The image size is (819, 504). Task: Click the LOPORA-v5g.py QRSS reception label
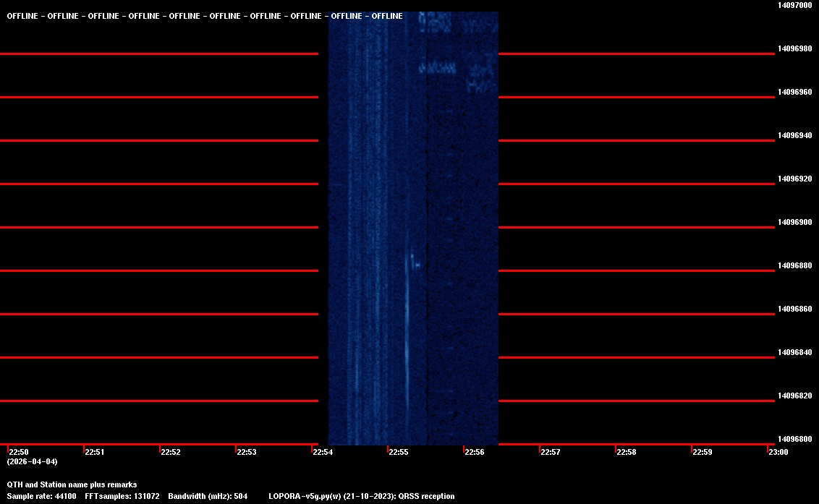tap(361, 496)
